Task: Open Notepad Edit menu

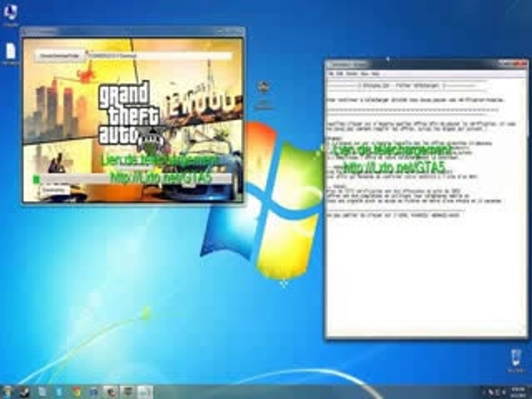Action: point(340,73)
